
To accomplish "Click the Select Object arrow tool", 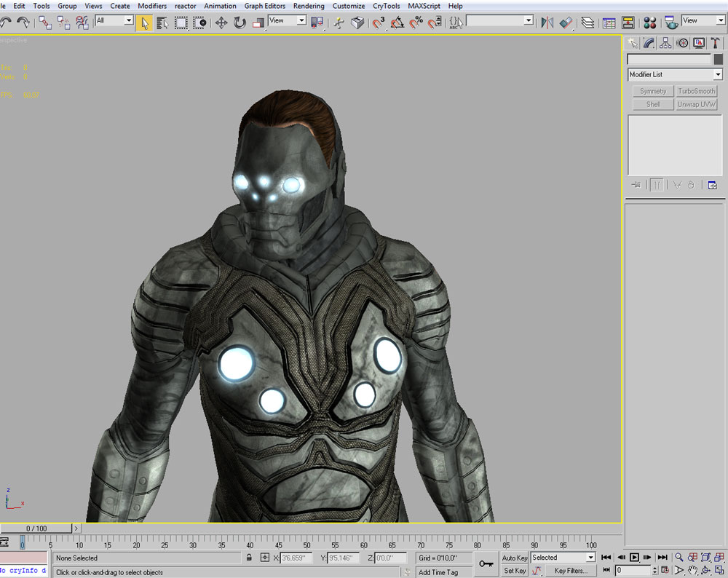I will 144,23.
